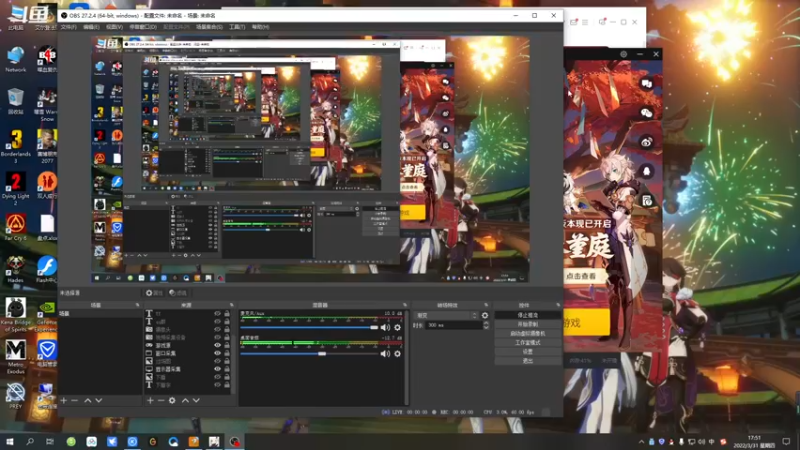The image size is (800, 450).
Task: Open 帮助(H) menu
Action: tap(260, 27)
